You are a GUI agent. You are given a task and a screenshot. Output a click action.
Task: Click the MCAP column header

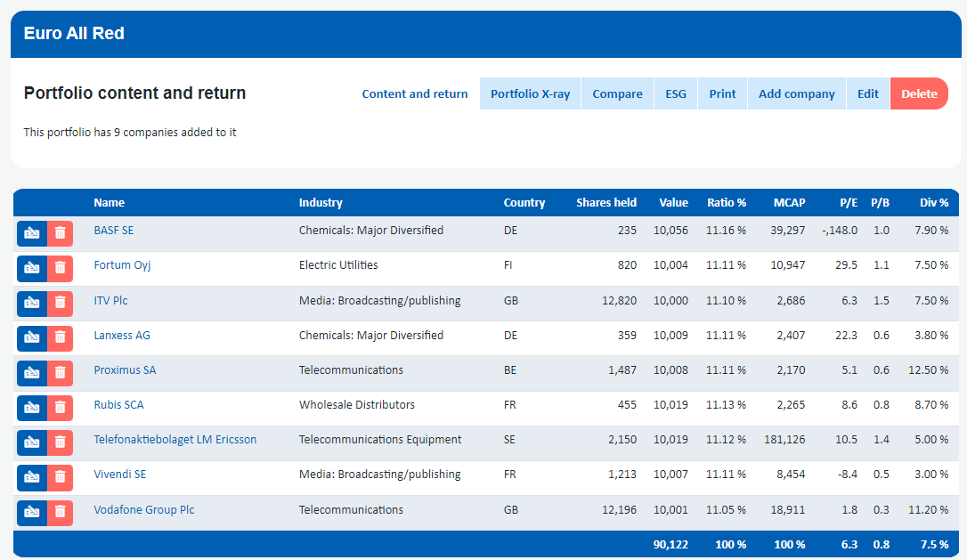point(790,203)
